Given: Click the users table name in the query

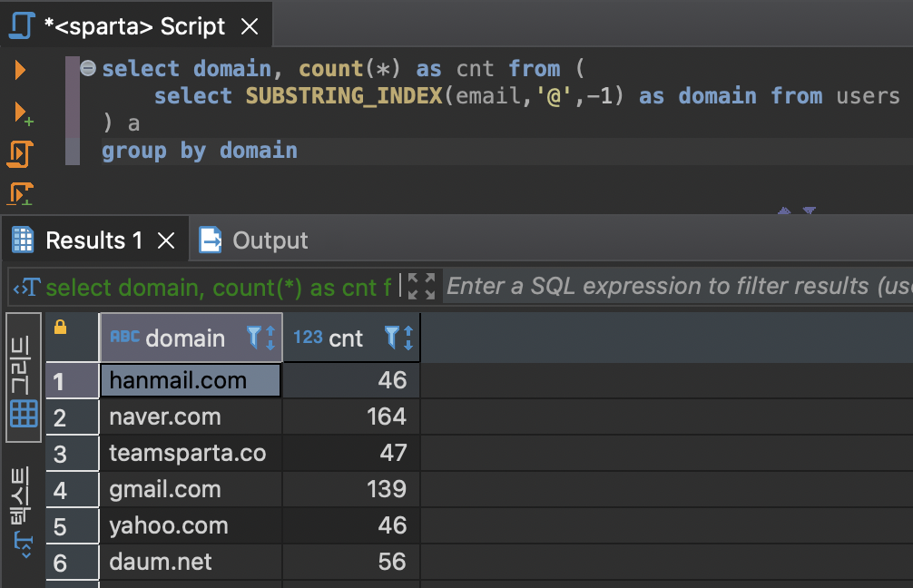Looking at the screenshot, I should point(868,95).
